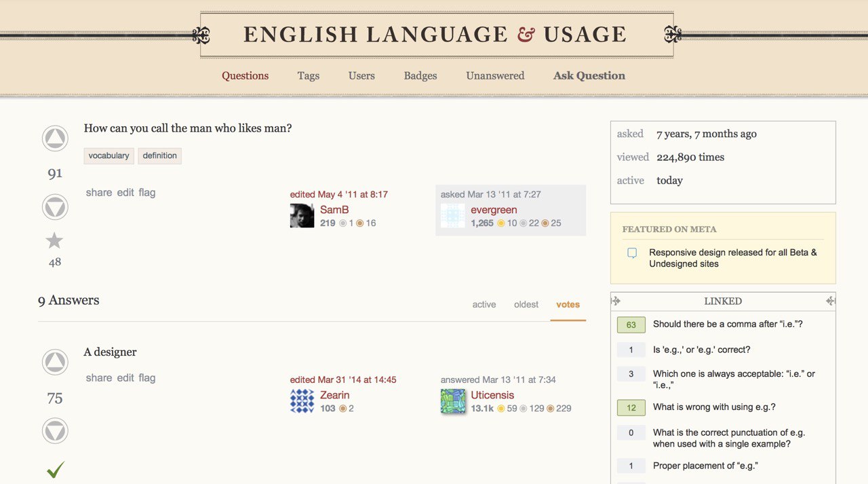Open the answer edit history 'edited Mar 31 '14'
This screenshot has width=868, height=484.
click(x=343, y=379)
